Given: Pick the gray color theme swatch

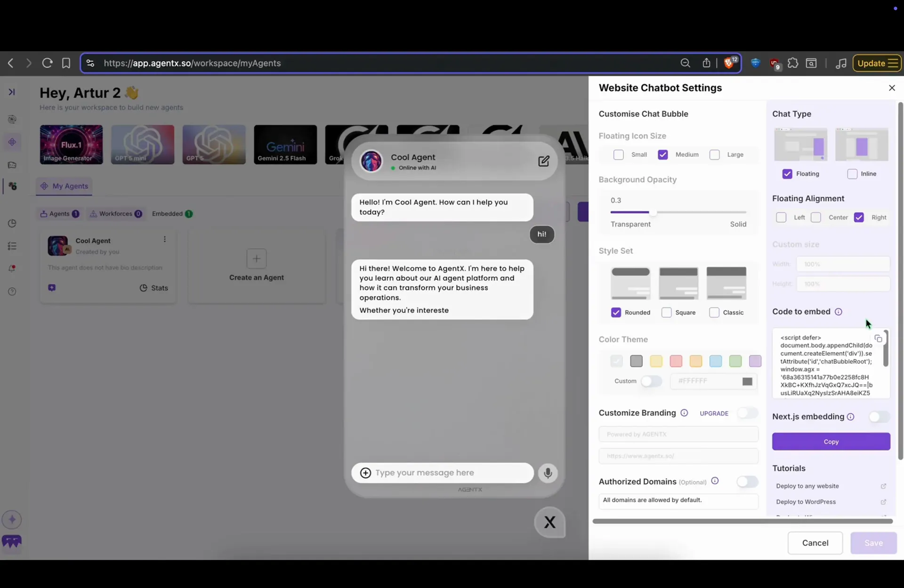Looking at the screenshot, I should tap(636, 361).
